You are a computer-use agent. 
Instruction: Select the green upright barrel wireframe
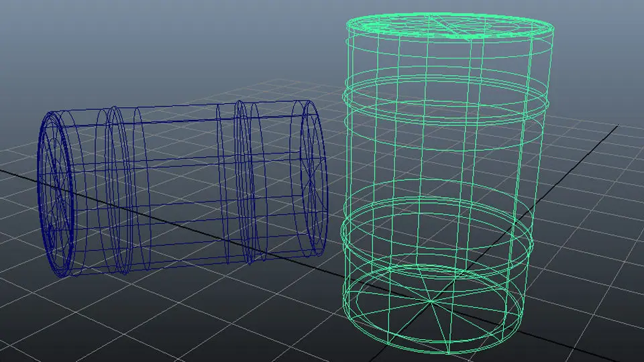pyautogui.click(x=447, y=184)
